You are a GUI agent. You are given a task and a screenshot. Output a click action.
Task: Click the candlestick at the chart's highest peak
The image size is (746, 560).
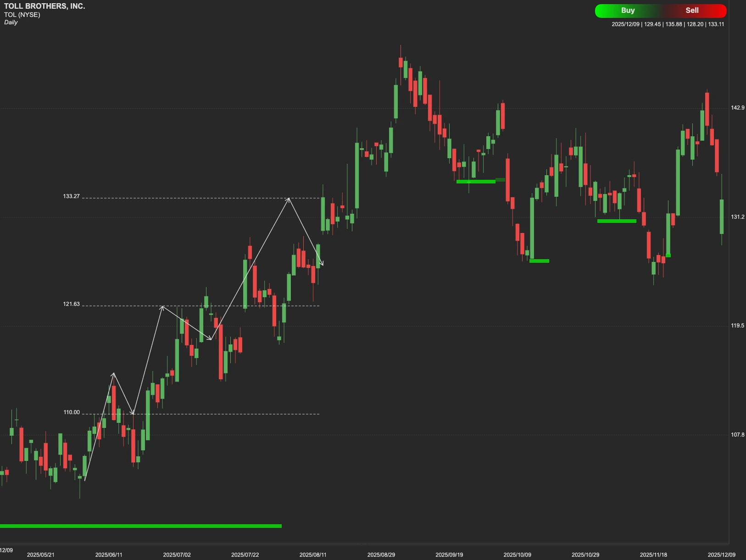(401, 62)
